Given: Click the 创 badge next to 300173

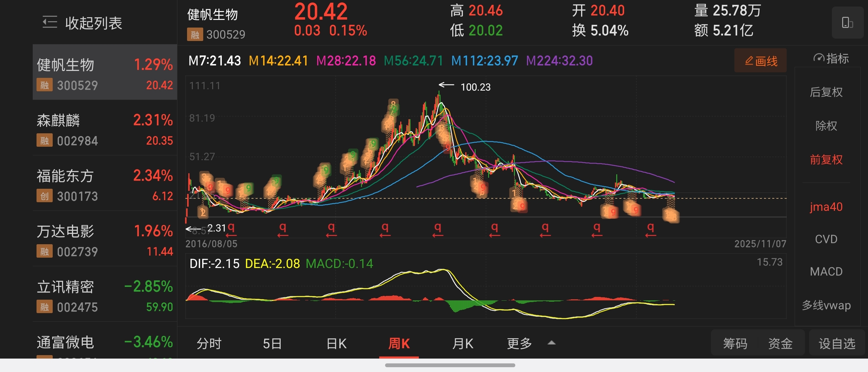Looking at the screenshot, I should tap(44, 196).
